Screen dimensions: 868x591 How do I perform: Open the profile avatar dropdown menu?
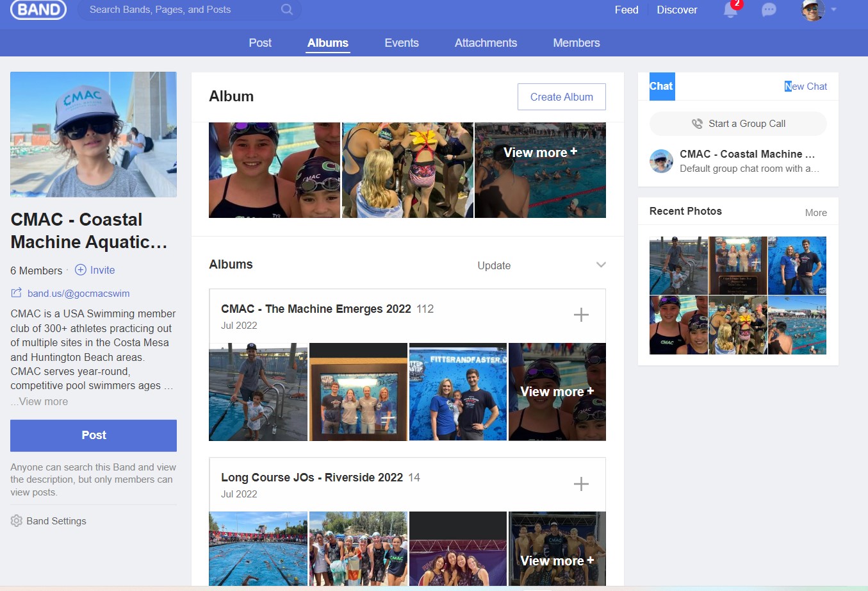819,10
